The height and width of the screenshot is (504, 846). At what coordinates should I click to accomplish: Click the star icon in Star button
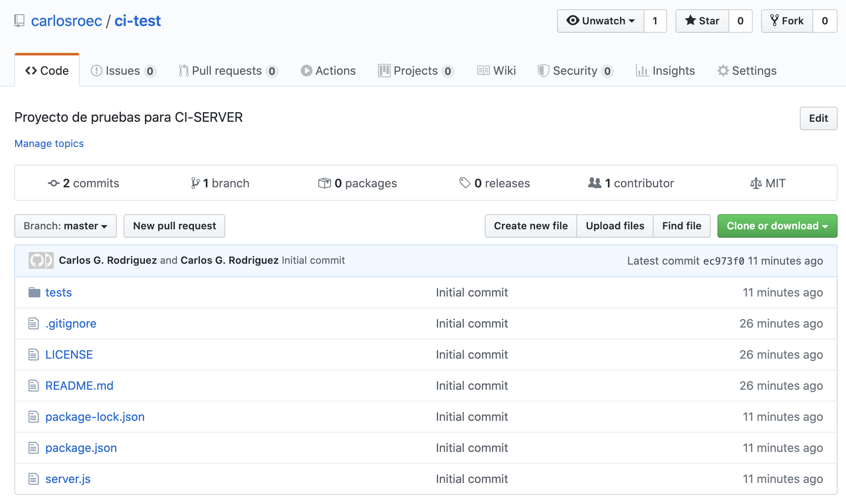click(691, 20)
